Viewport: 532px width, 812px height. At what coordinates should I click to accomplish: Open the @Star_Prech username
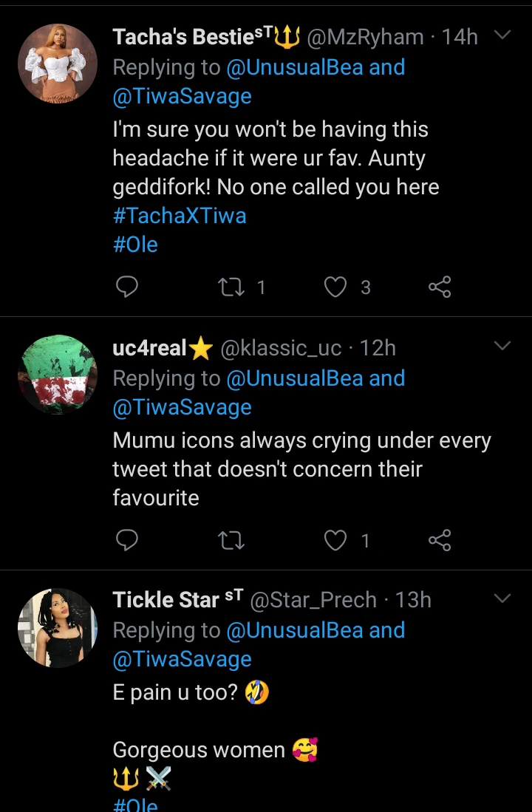[x=314, y=600]
